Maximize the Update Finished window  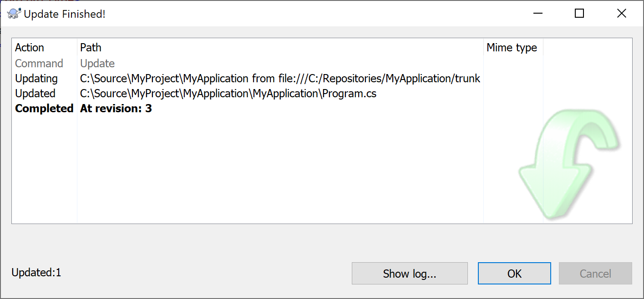579,14
